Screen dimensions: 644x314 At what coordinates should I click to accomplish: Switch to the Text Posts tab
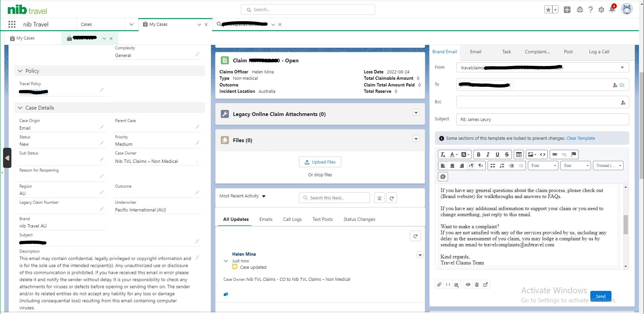pos(323,219)
